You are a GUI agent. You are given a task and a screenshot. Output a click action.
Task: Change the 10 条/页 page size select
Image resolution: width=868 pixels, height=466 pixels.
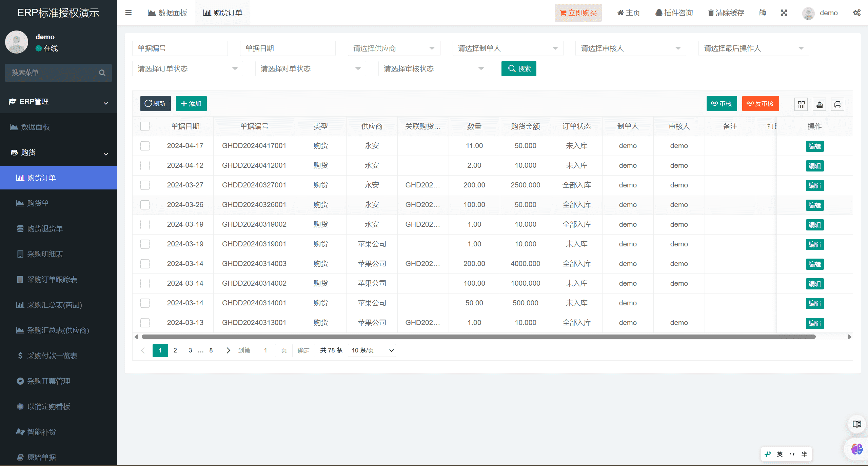[x=372, y=350]
